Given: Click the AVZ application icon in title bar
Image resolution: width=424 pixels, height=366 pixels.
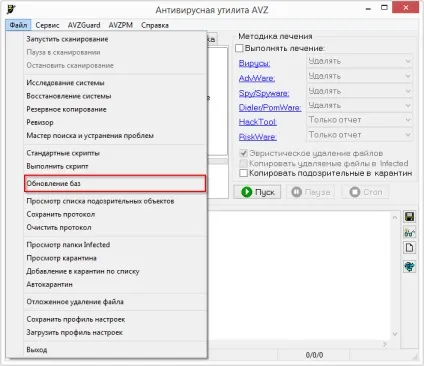Looking at the screenshot, I should pyautogui.click(x=11, y=9).
